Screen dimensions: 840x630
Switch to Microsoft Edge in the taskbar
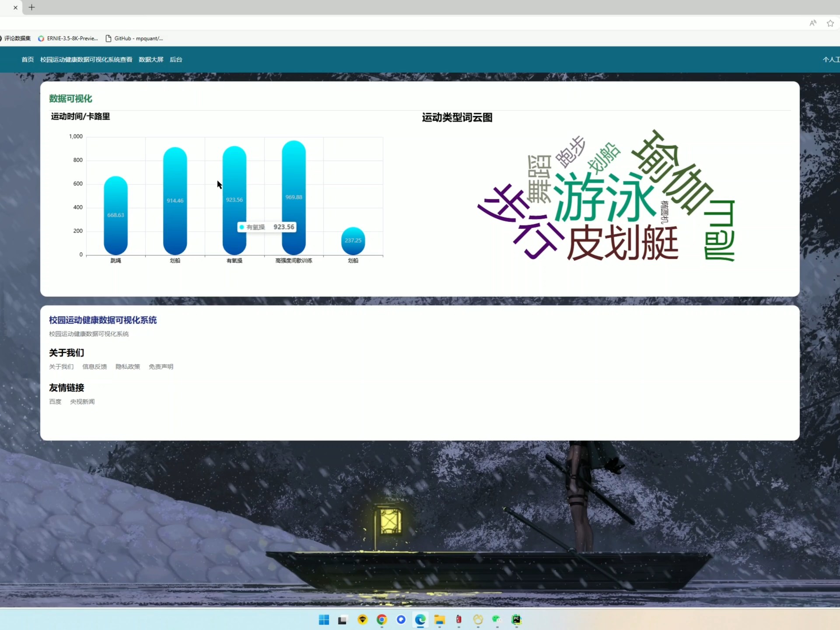420,619
